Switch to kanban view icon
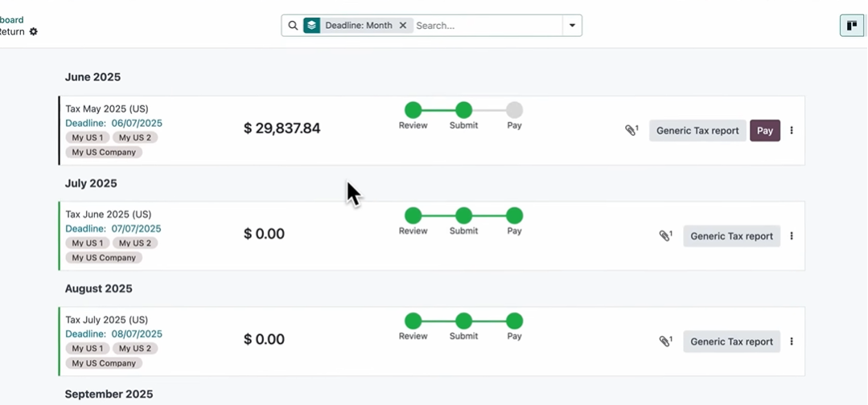Image resolution: width=868 pixels, height=405 pixels. [851, 26]
